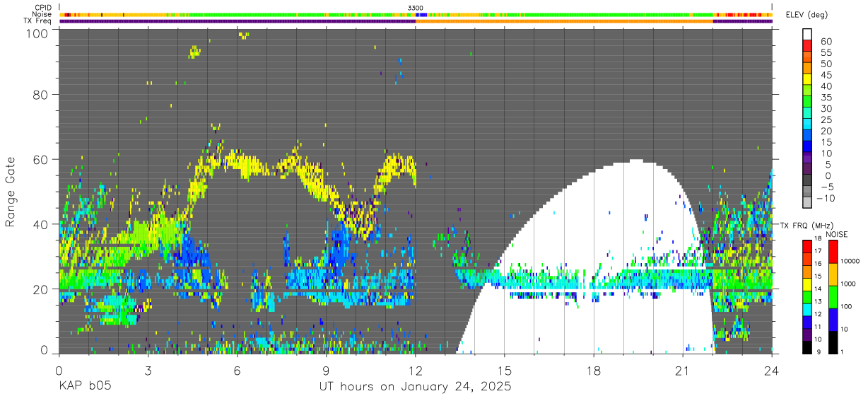
Task: Click blue Noise bar segment near 12 UT
Action: [x=421, y=14]
